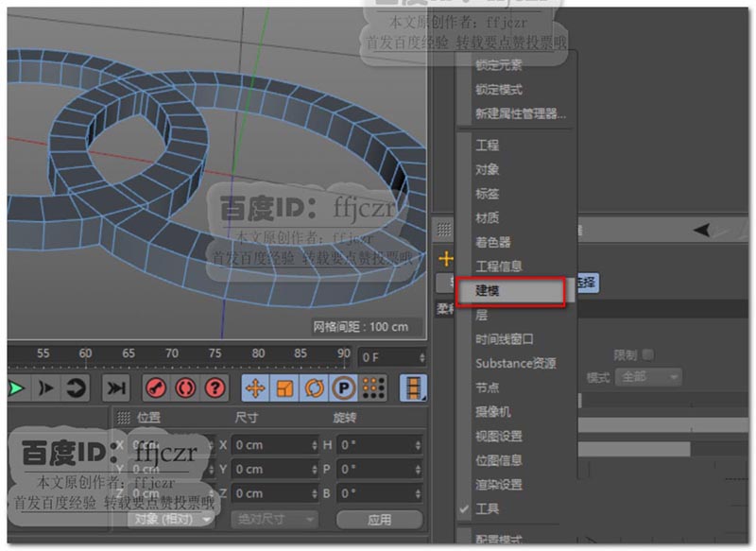
Task: Toggle scale keyframe orange box icon
Action: coord(284,388)
